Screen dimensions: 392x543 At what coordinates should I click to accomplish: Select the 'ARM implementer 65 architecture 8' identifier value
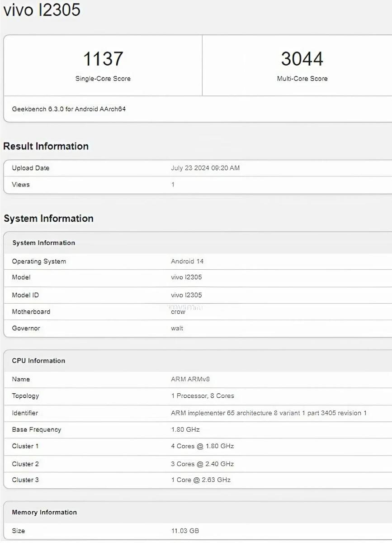(x=269, y=413)
